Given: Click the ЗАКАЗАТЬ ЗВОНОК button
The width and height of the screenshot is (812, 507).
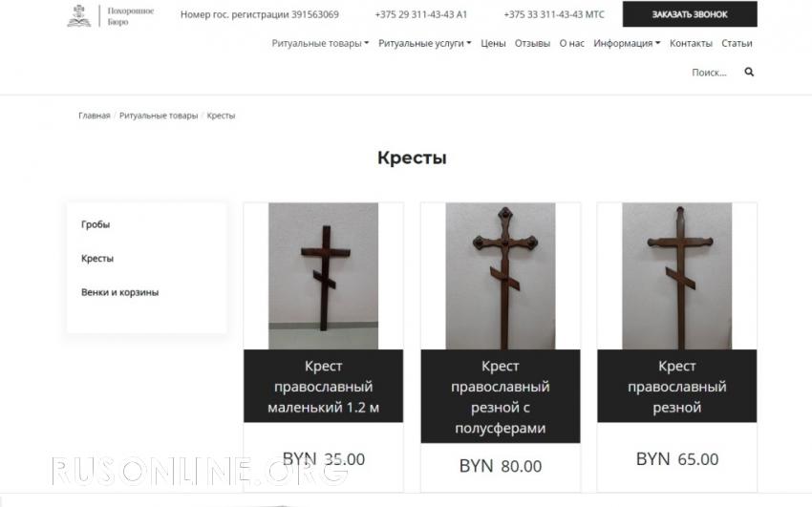Looking at the screenshot, I should [690, 14].
